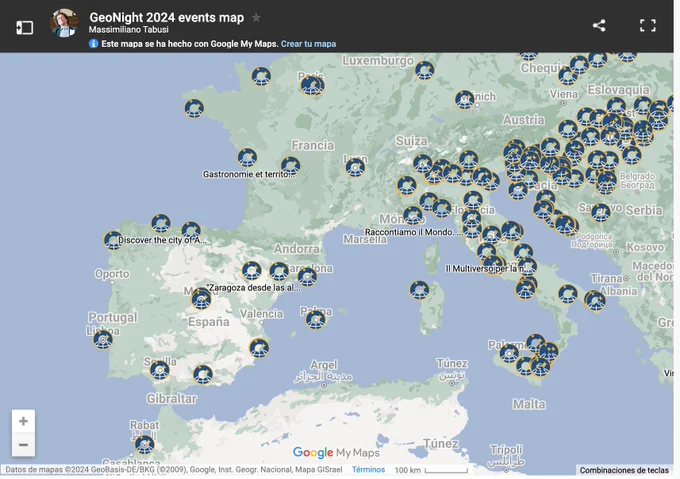Open the 'Discover the city of A...' label
680x479 pixels.
click(162, 240)
